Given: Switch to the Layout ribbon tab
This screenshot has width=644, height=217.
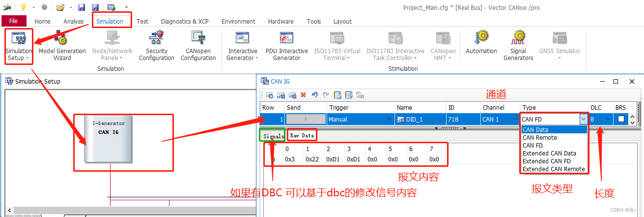Looking at the screenshot, I should [342, 21].
